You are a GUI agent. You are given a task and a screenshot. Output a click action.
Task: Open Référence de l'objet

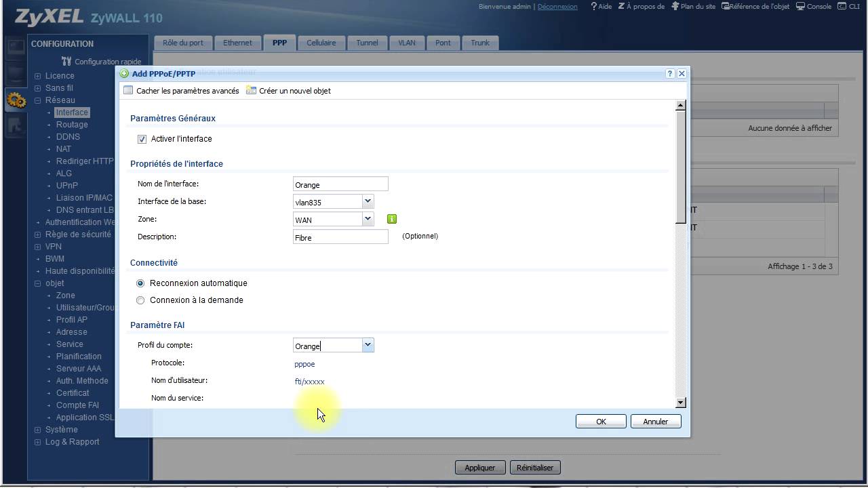(x=755, y=6)
